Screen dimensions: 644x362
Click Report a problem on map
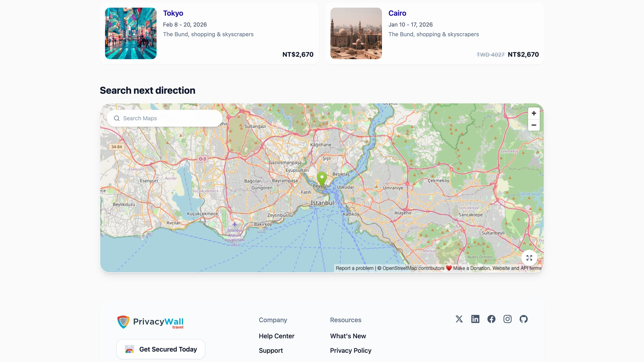(x=355, y=268)
